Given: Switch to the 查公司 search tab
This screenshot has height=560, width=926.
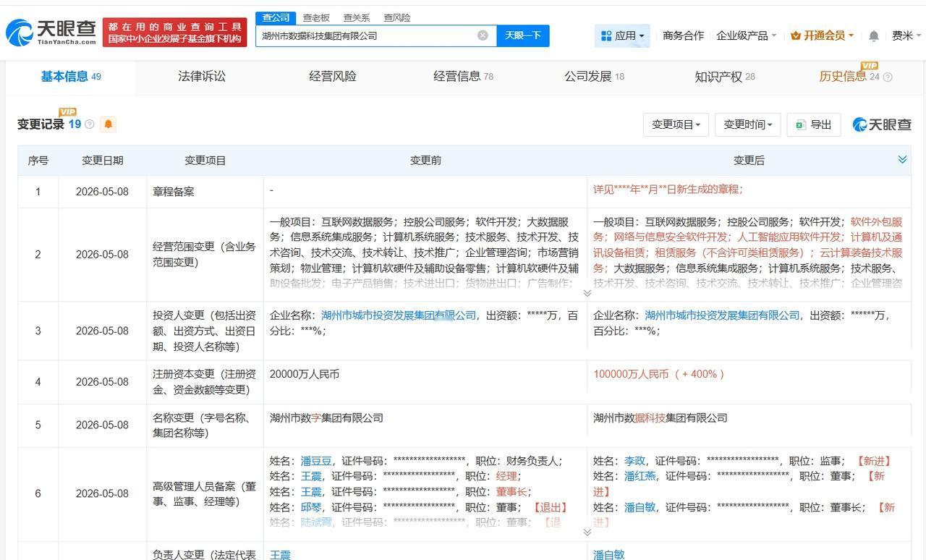Looking at the screenshot, I should coord(276,17).
